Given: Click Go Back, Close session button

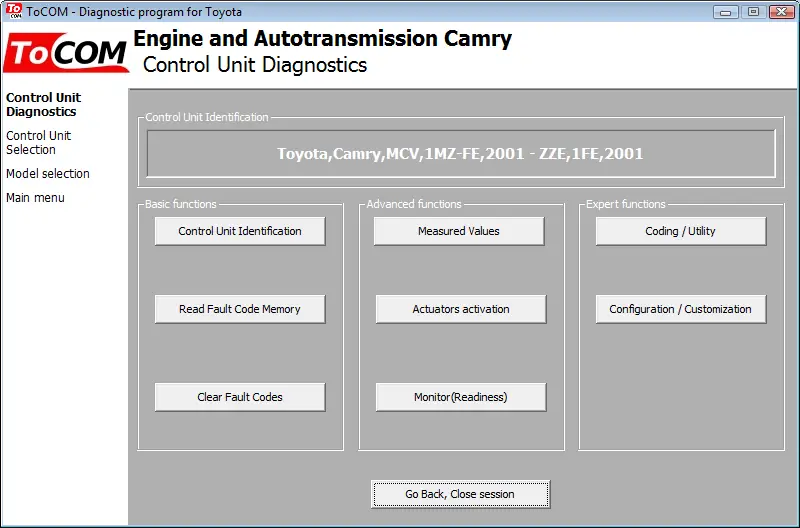Looking at the screenshot, I should [x=460, y=494].
